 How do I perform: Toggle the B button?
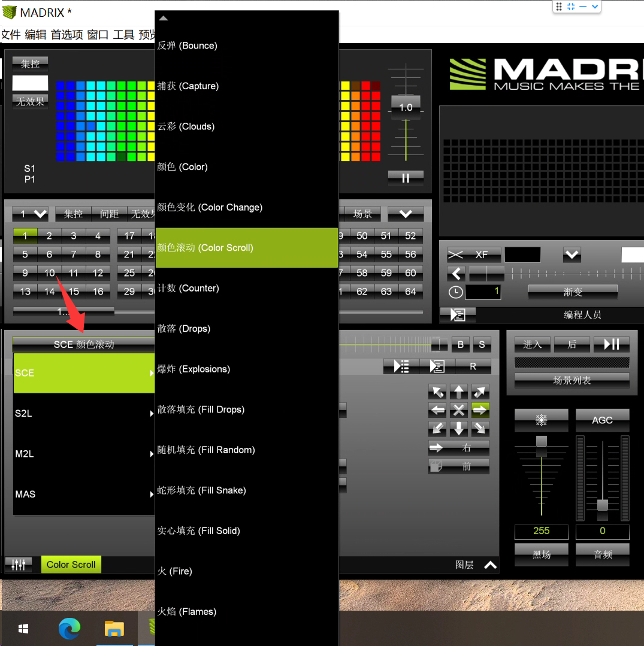point(461,344)
